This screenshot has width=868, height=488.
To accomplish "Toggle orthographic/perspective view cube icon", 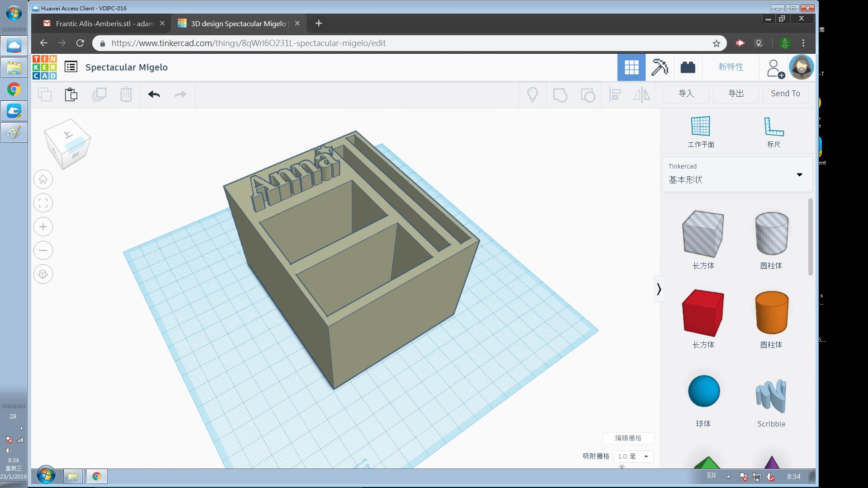I will point(43,274).
